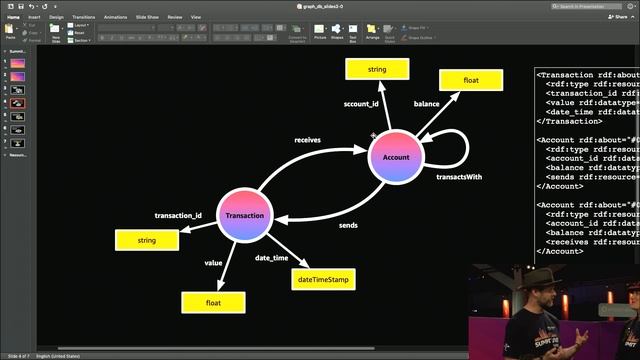The width and height of the screenshot is (640, 360).
Task: Click the Shape Outline pen icon
Action: (x=404, y=38)
